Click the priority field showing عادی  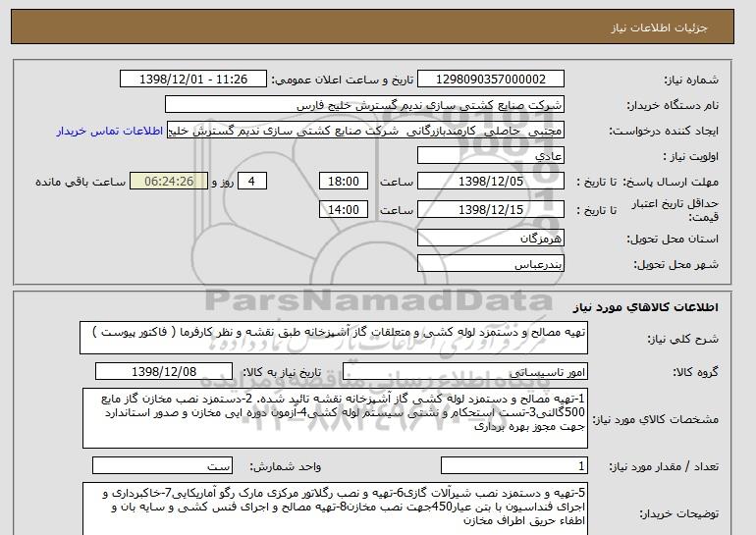coord(491,156)
